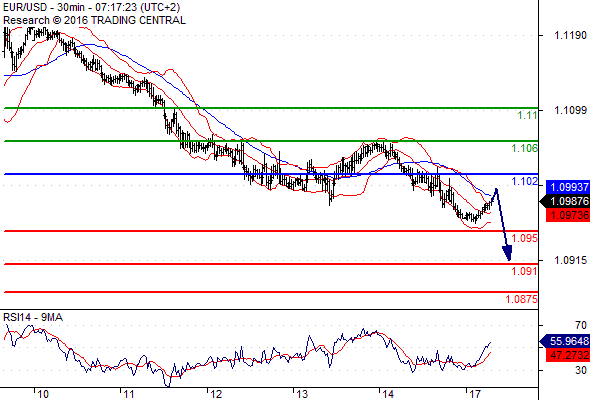Click the 1.091 red support label

point(524,271)
